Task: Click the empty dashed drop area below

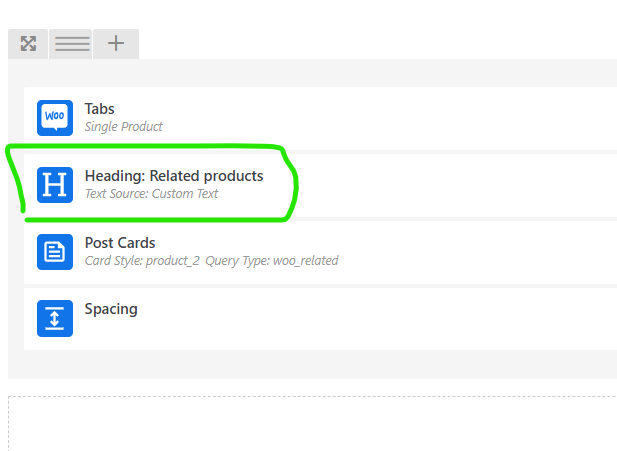Action: 313,424
